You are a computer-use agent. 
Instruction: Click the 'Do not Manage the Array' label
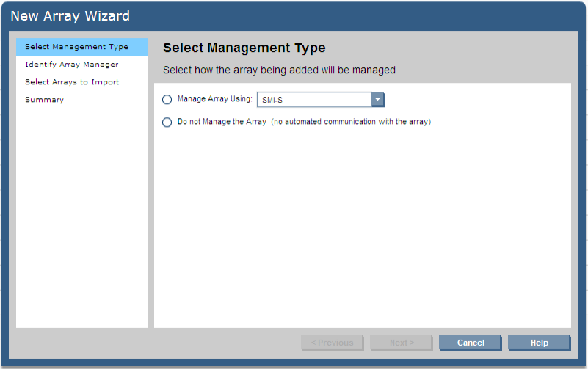pos(222,122)
